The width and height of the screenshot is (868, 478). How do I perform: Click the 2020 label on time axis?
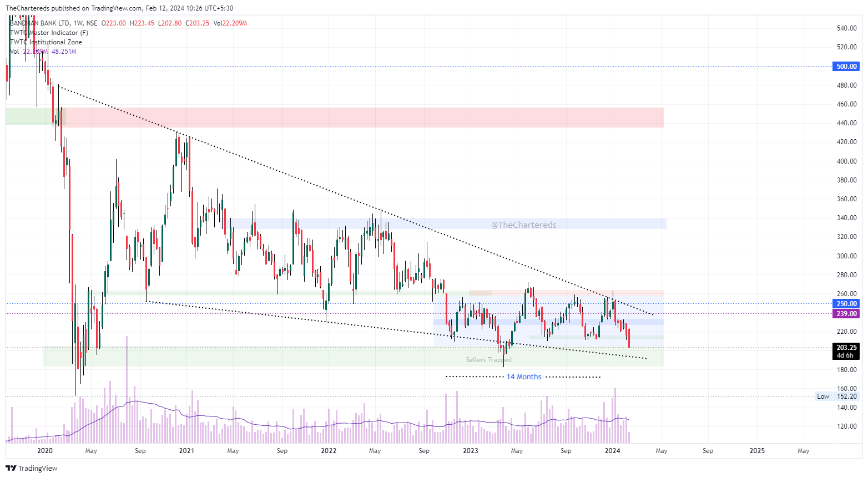click(x=44, y=451)
